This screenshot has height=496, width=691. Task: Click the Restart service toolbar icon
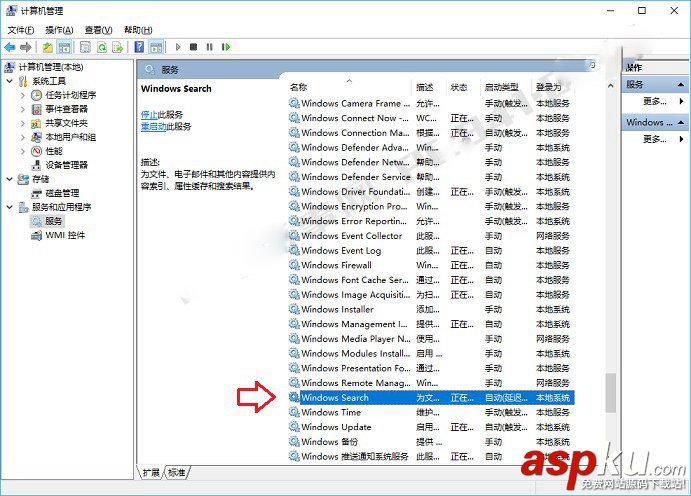point(226,47)
